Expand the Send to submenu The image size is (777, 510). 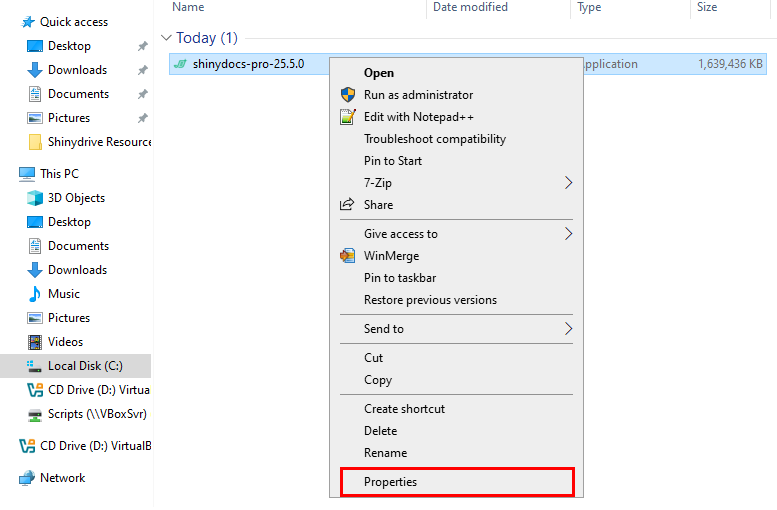pos(568,329)
